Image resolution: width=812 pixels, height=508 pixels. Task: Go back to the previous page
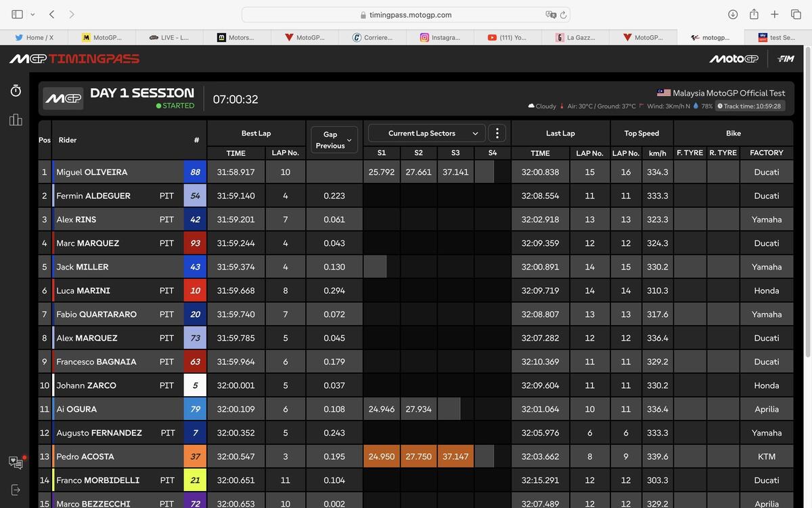point(52,14)
